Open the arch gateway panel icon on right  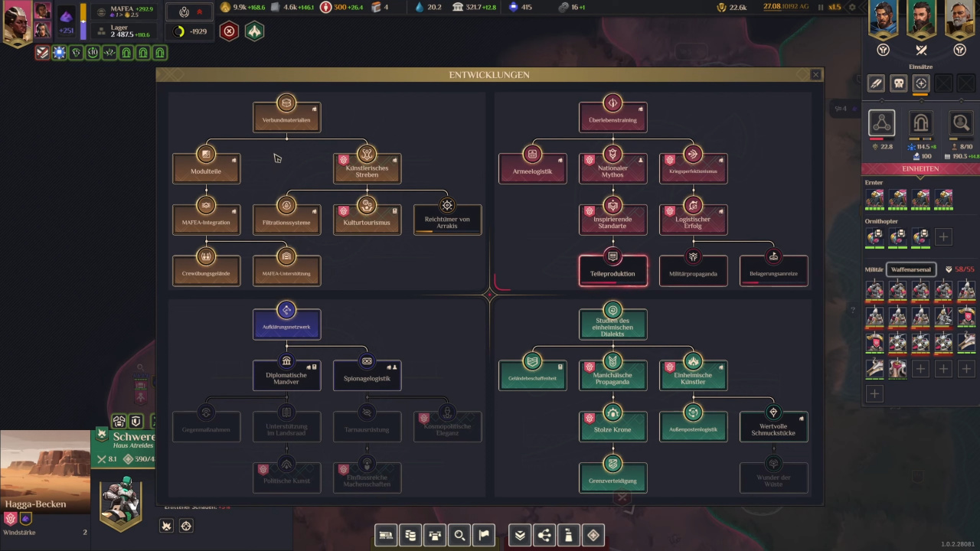click(921, 123)
